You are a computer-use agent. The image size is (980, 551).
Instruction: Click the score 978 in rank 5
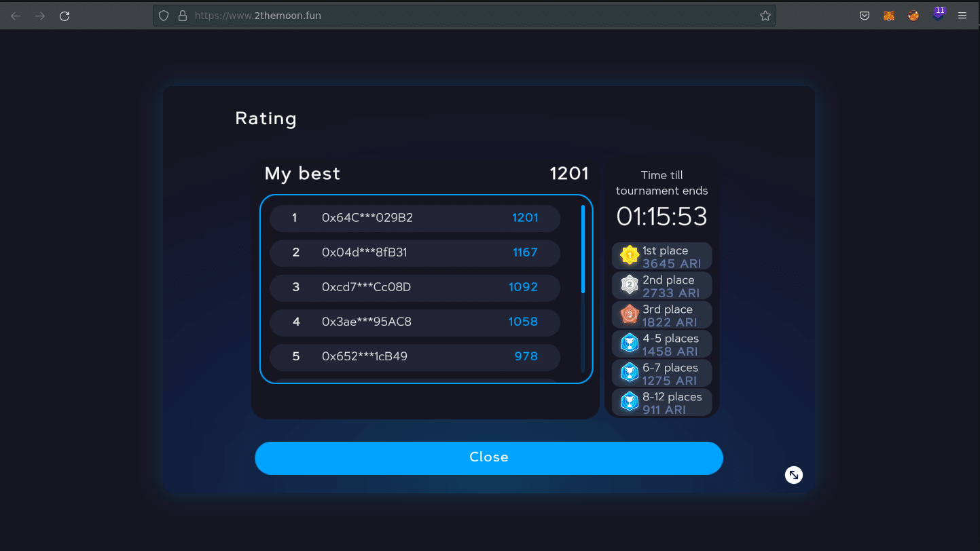[526, 356]
